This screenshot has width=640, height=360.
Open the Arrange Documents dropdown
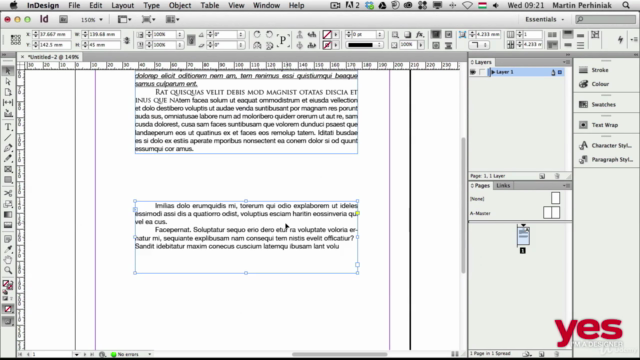(173, 19)
